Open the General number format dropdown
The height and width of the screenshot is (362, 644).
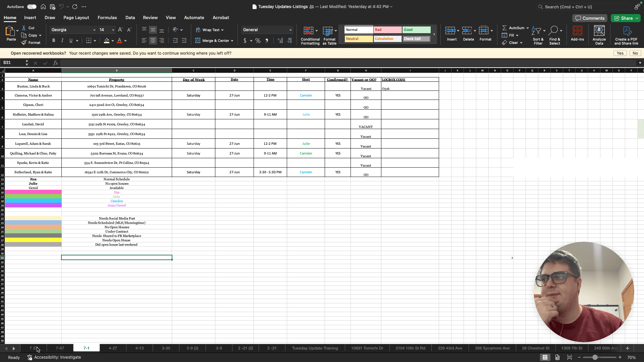(x=290, y=30)
